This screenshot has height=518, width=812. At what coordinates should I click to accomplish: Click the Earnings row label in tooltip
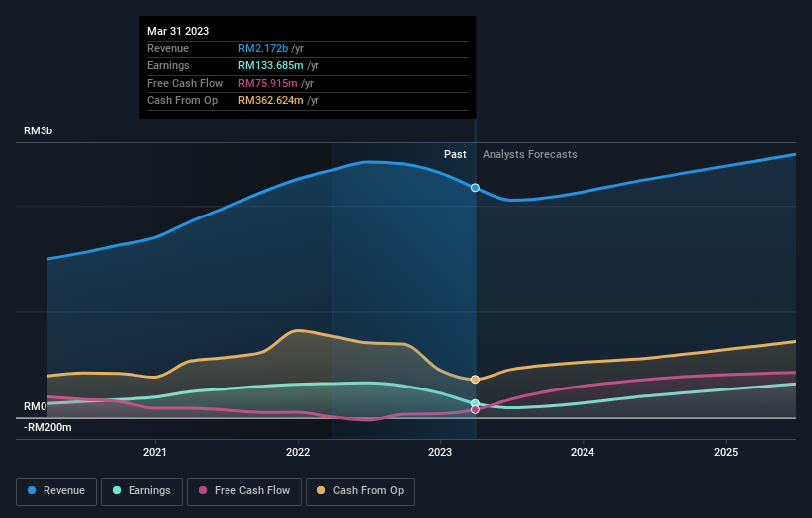pos(168,65)
